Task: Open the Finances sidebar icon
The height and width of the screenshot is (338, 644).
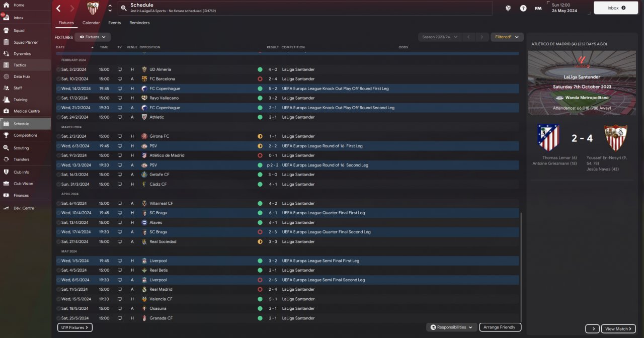Action: click(x=6, y=195)
